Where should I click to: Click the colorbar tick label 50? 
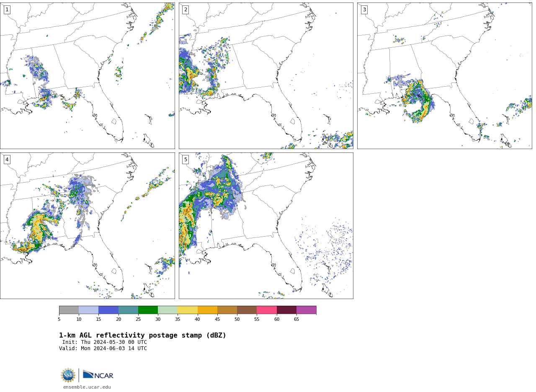pyautogui.click(x=237, y=320)
